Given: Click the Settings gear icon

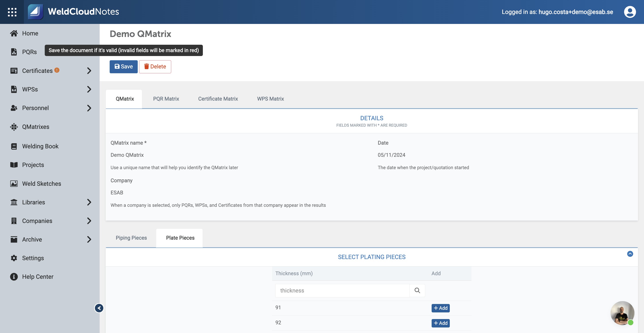Looking at the screenshot, I should [x=14, y=258].
